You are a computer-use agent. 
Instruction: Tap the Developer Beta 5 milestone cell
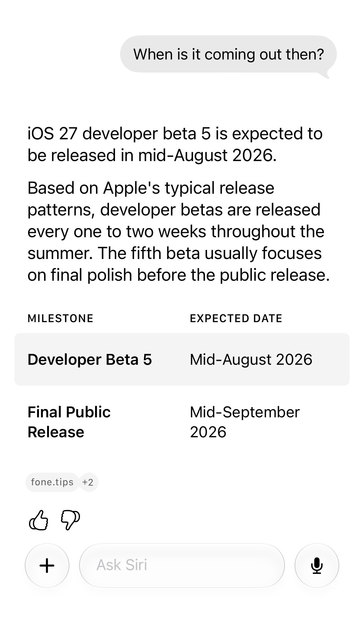90,359
